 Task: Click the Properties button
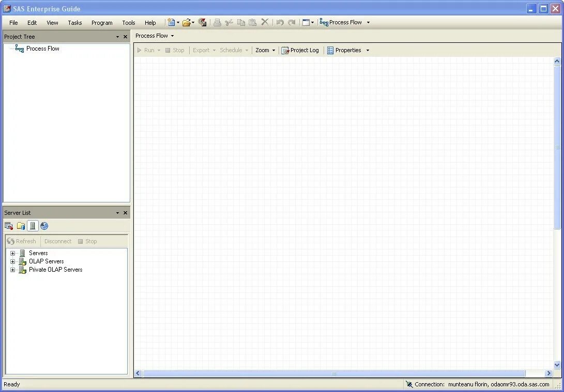pos(344,50)
